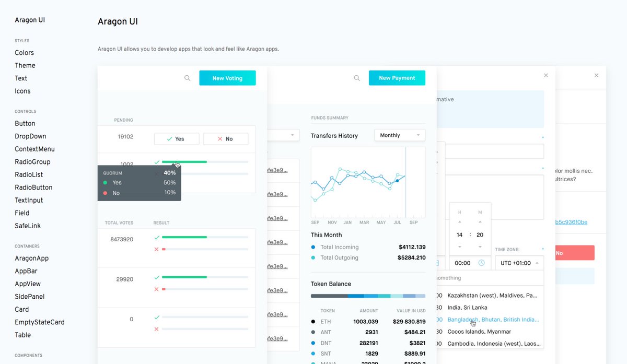Navigate to AragonApp in sidebar
The image size is (627, 364).
point(31,259)
